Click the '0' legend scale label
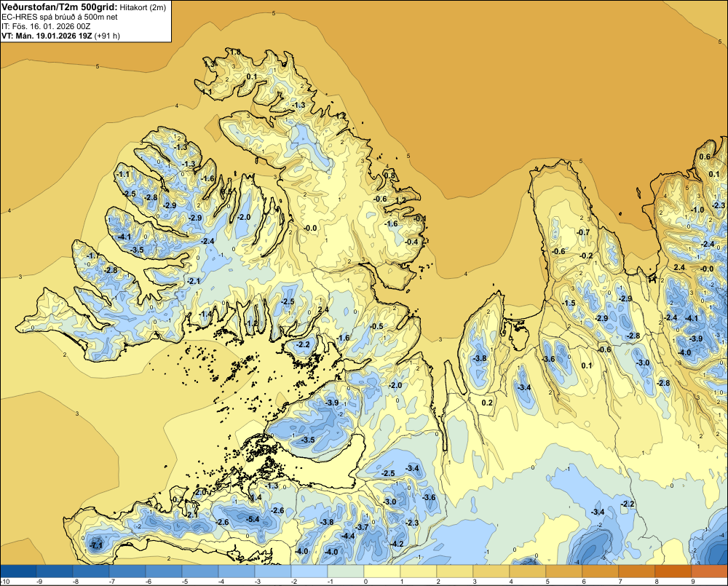The image size is (728, 586). coord(365,582)
